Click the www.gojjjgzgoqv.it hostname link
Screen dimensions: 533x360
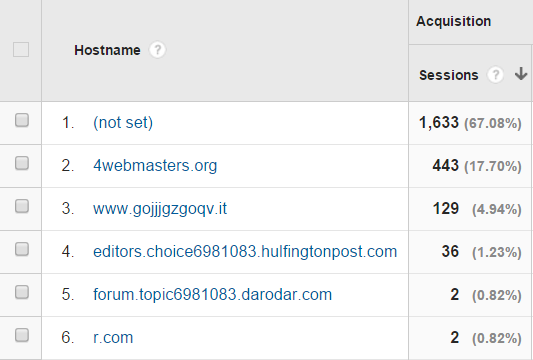[160, 209]
